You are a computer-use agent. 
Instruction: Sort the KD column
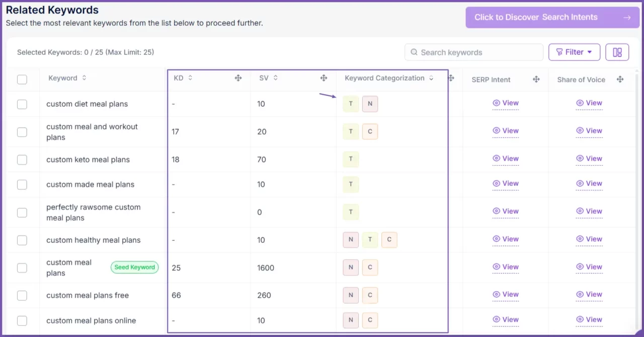[190, 78]
